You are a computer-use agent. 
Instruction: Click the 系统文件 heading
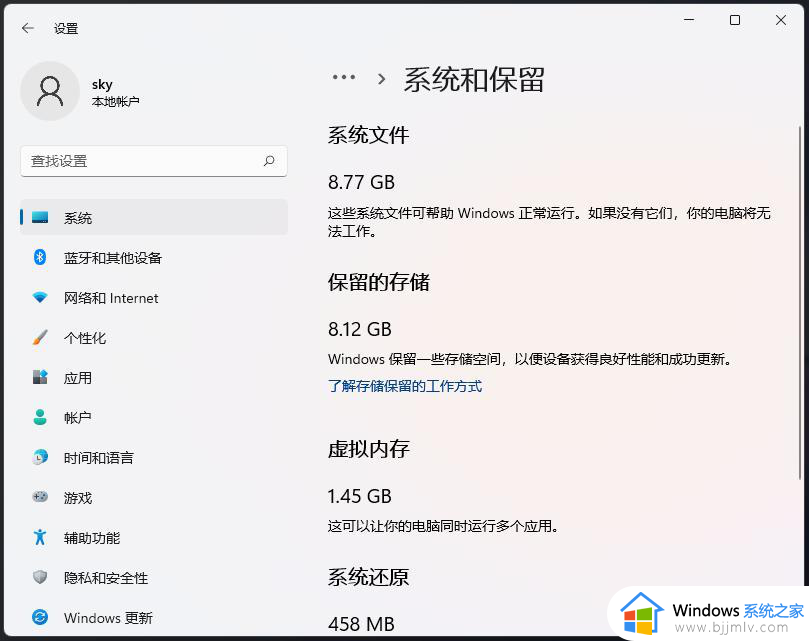368,135
